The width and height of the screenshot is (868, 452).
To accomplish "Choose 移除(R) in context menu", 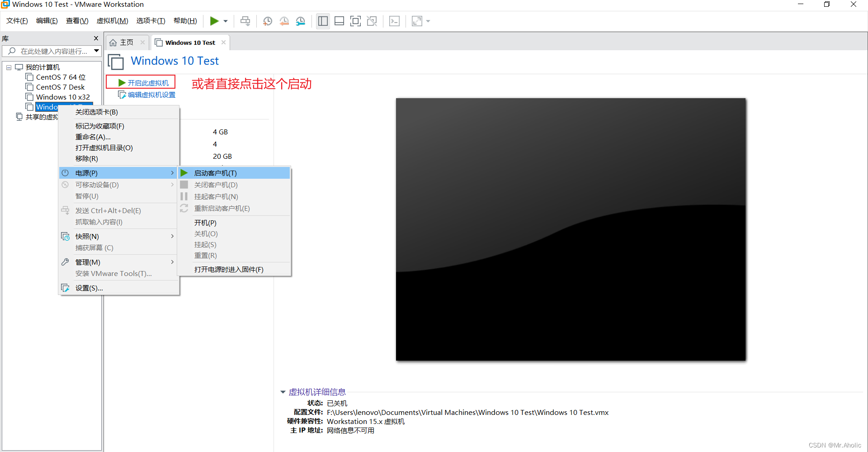I will [119, 159].
